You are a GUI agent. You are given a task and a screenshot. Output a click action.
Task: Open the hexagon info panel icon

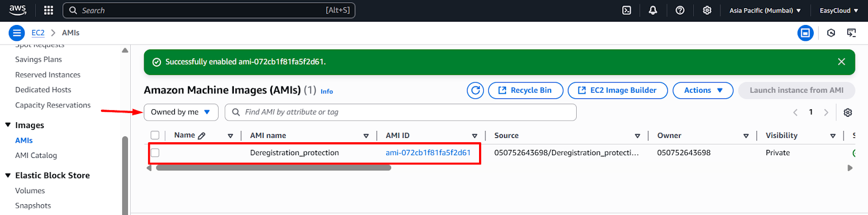click(x=831, y=33)
